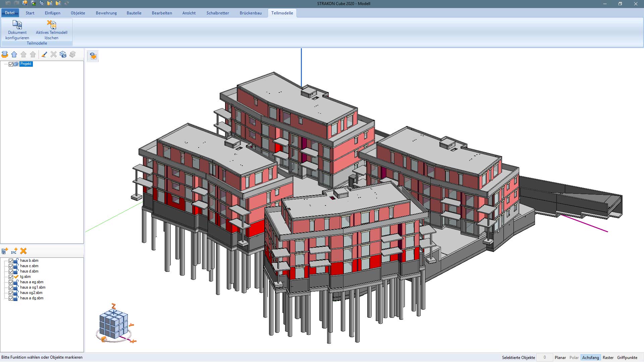
Task: Click the add partial model document icon
Action: click(5, 251)
